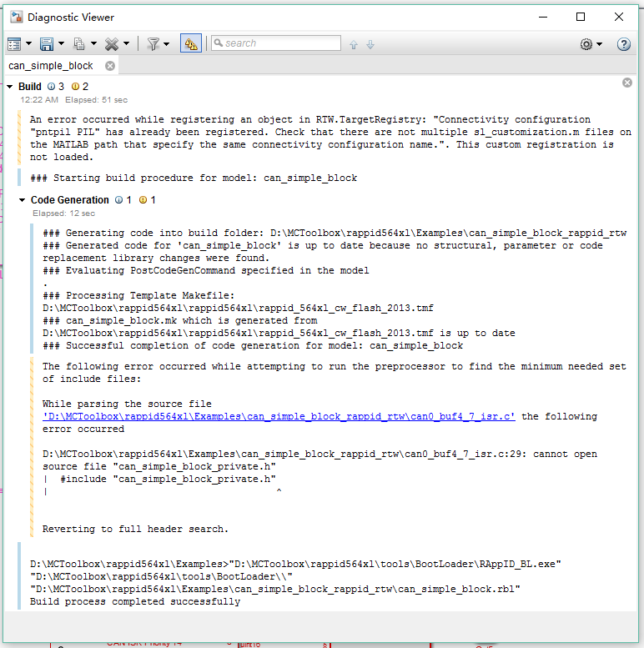
Task: Minimize the Diagnostic Viewer window
Action: (543, 17)
